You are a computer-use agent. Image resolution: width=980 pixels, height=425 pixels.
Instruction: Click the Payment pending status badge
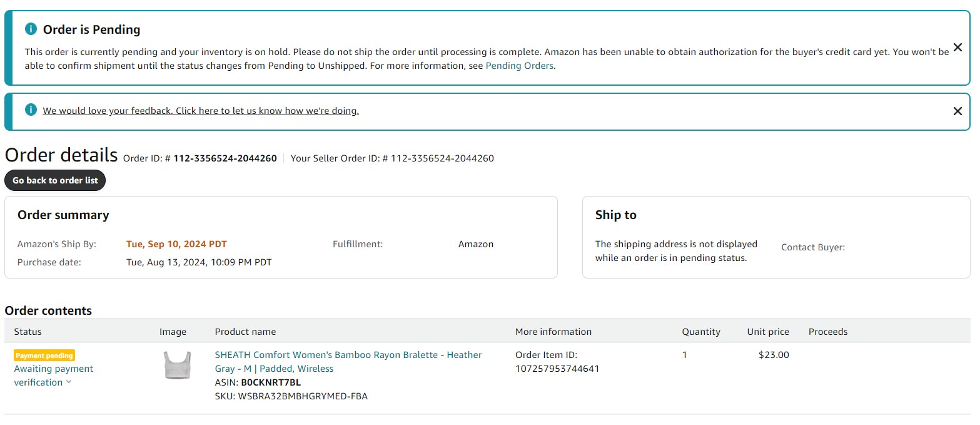pyautogui.click(x=44, y=356)
